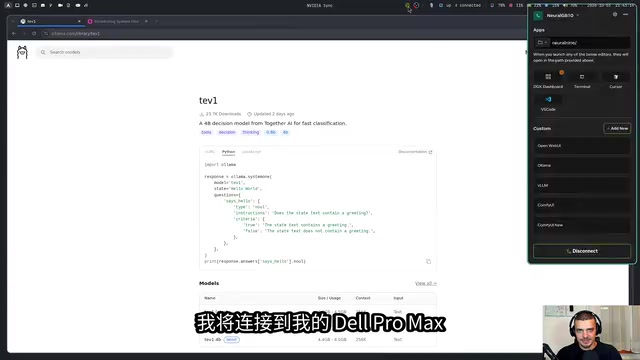Open the folder path dropdown
This screenshot has width=640, height=360.
(x=542, y=42)
